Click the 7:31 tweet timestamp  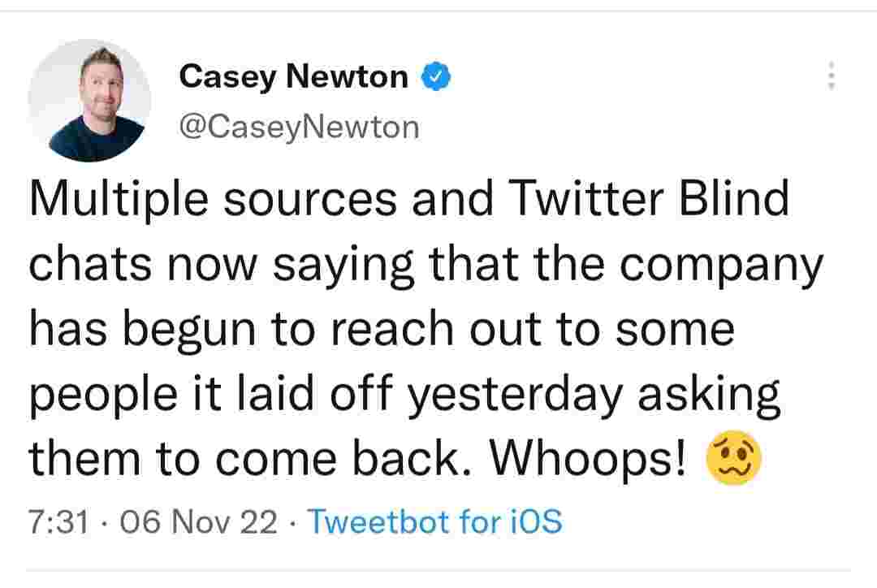click(57, 521)
